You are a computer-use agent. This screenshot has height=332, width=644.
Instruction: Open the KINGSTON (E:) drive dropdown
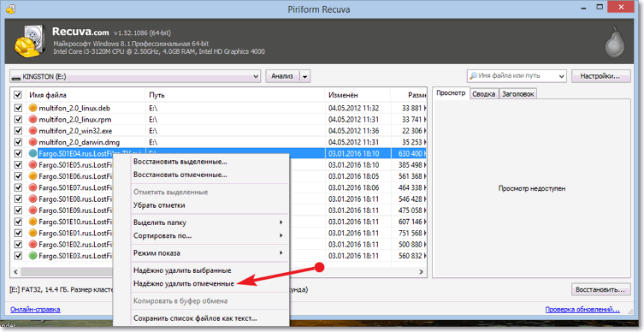click(x=256, y=76)
